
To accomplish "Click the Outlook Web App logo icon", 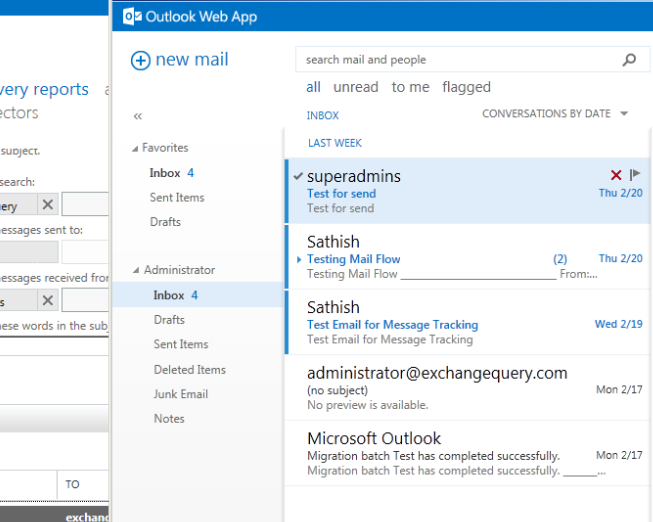I will [132, 17].
